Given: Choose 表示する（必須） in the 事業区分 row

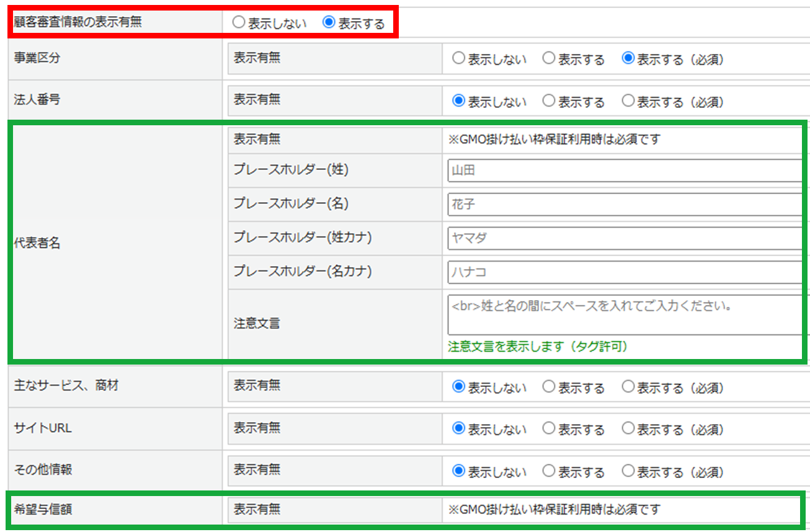Looking at the screenshot, I should [x=628, y=59].
